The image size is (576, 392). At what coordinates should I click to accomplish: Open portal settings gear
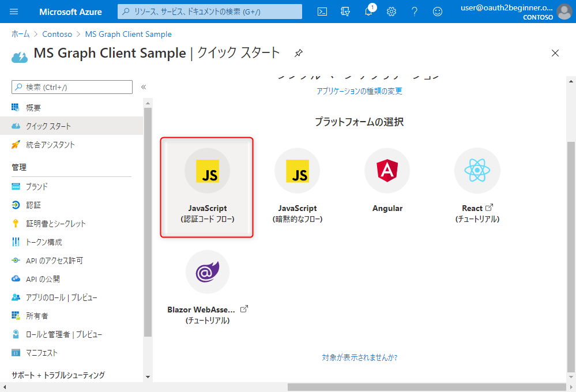pos(391,12)
